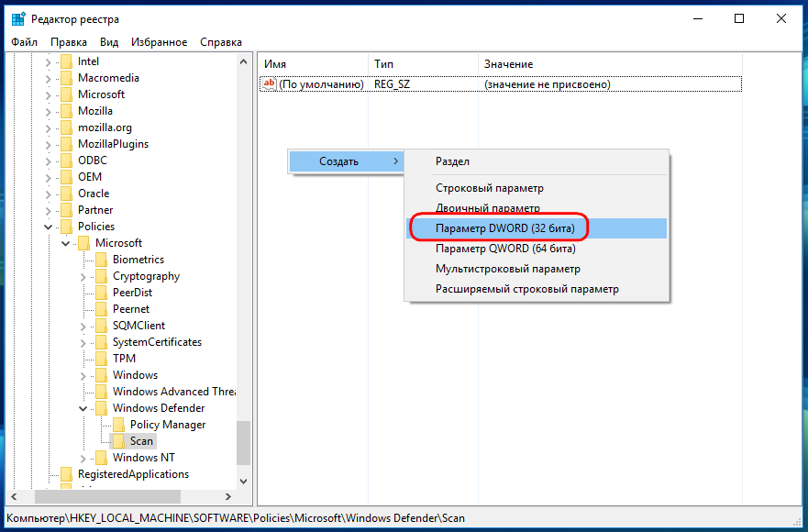808x532 pixels.
Task: Click the (значение не присвоено) value cell
Action: [548, 84]
